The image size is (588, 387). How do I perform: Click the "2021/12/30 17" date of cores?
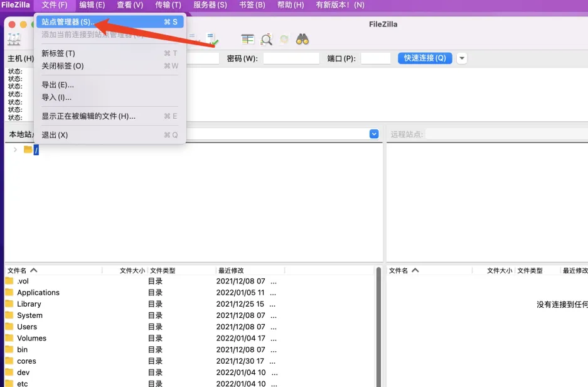[x=240, y=361]
